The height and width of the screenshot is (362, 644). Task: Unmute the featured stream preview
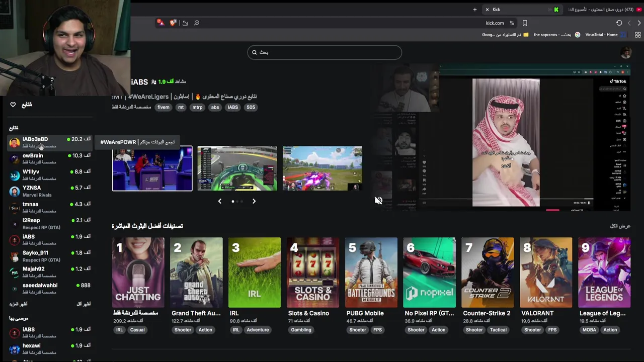[378, 201]
